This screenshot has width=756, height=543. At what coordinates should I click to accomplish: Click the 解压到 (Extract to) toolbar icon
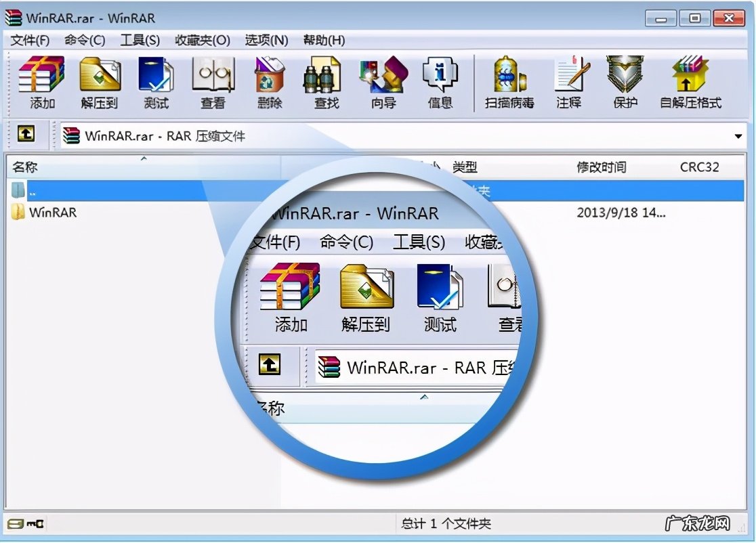pyautogui.click(x=100, y=74)
